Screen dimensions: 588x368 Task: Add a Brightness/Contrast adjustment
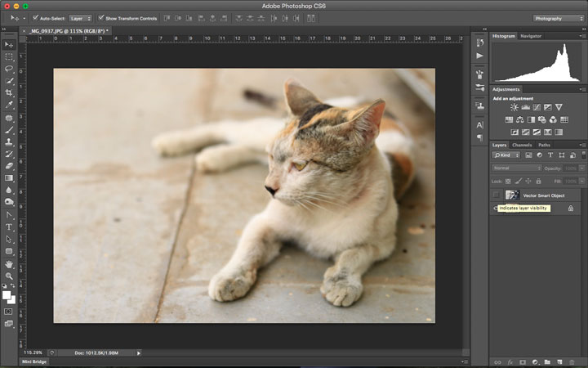[x=514, y=107]
